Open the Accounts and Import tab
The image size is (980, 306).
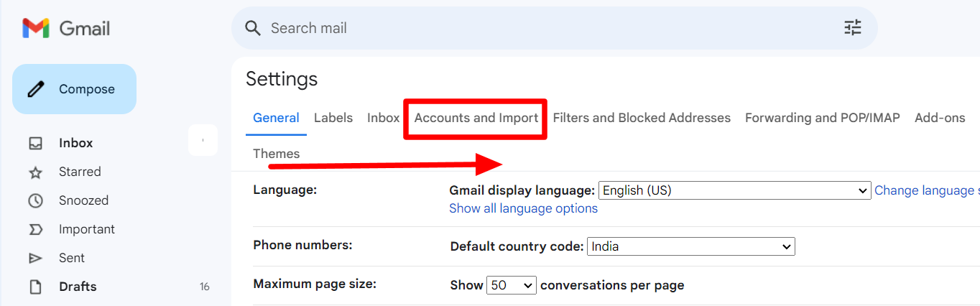(476, 118)
